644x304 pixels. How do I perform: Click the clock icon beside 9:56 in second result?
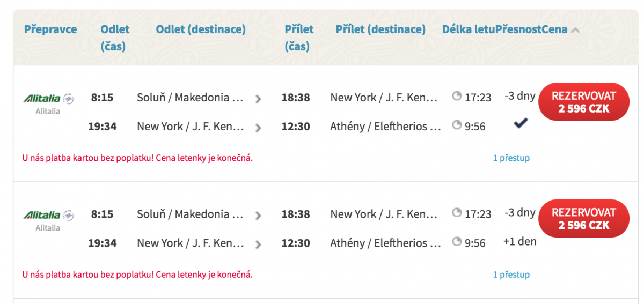(x=457, y=242)
